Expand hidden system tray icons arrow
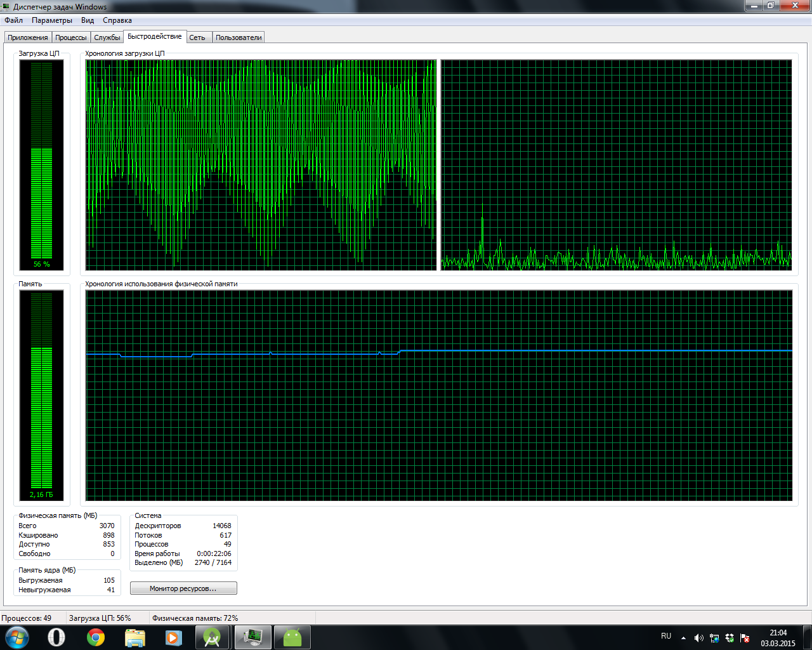The width and height of the screenshot is (812, 650). point(683,638)
